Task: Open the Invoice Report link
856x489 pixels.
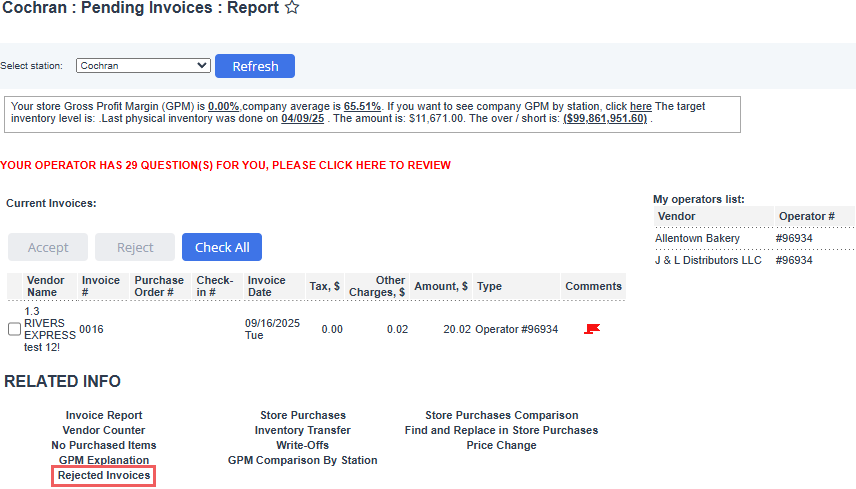Action: (104, 415)
